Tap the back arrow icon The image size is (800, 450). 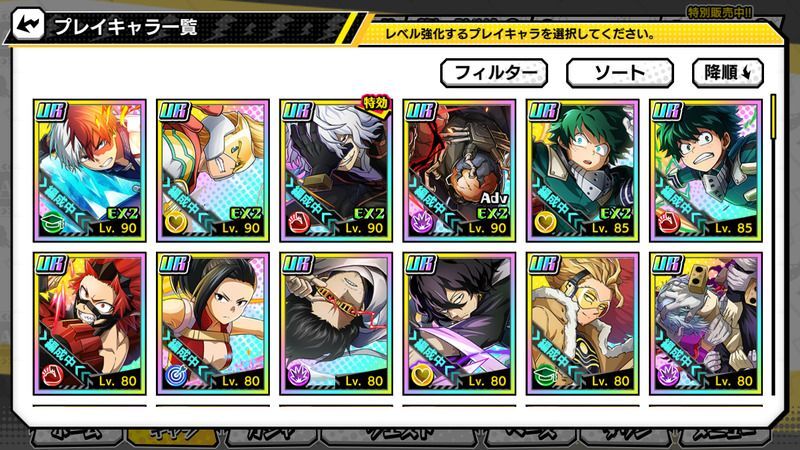29,24
